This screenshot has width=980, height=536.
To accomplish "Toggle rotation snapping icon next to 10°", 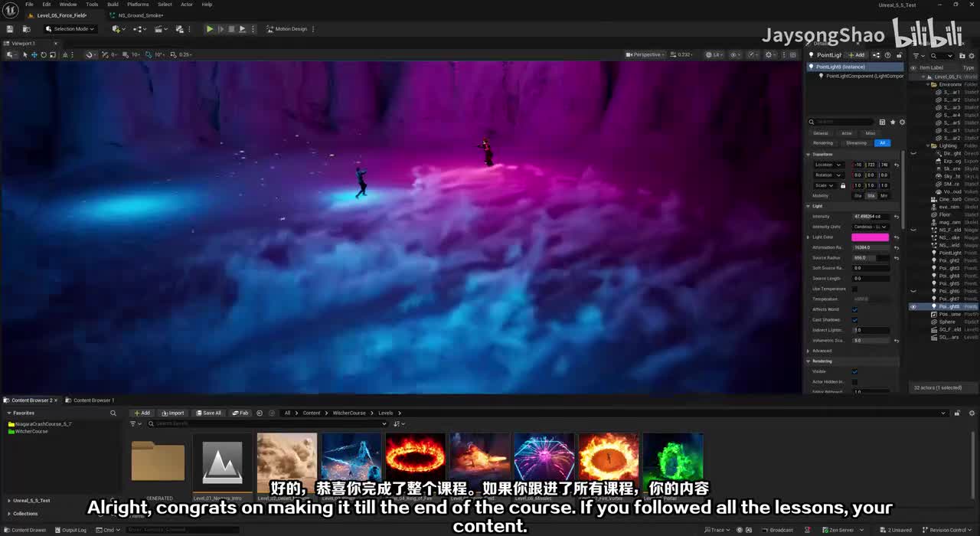I will [x=149, y=54].
